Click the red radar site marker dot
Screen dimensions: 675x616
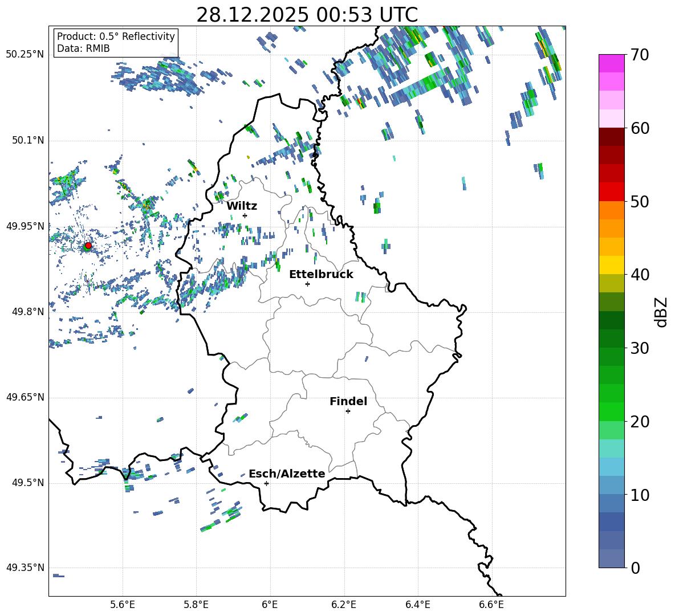[88, 246]
